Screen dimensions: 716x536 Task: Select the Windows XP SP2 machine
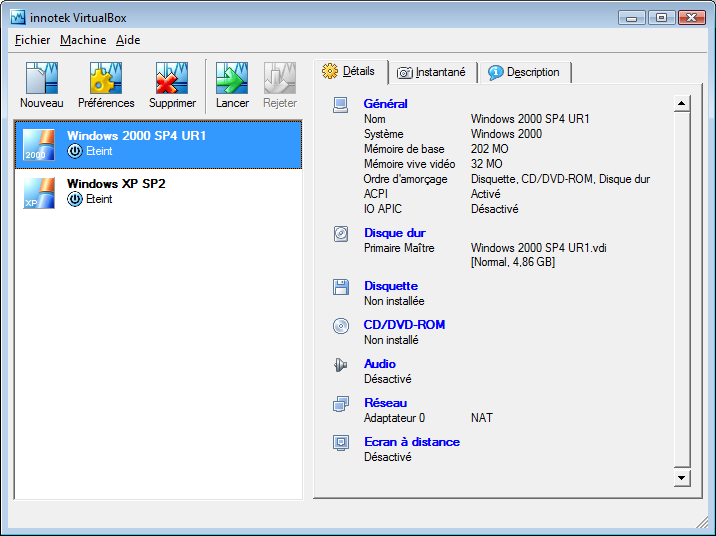[x=158, y=192]
